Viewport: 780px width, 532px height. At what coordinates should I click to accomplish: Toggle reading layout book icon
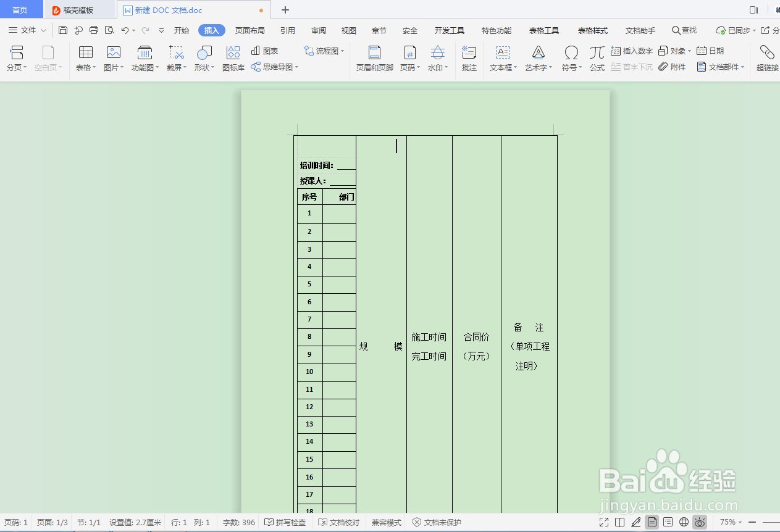(620, 522)
